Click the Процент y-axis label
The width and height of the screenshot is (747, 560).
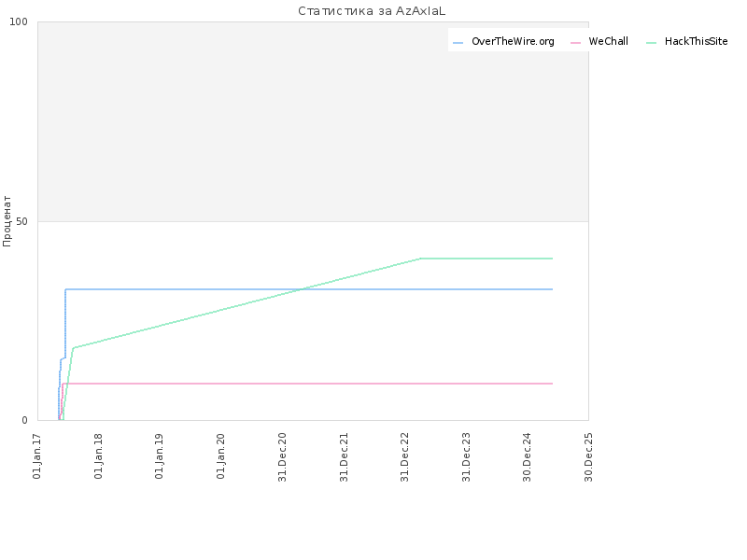coord(7,221)
